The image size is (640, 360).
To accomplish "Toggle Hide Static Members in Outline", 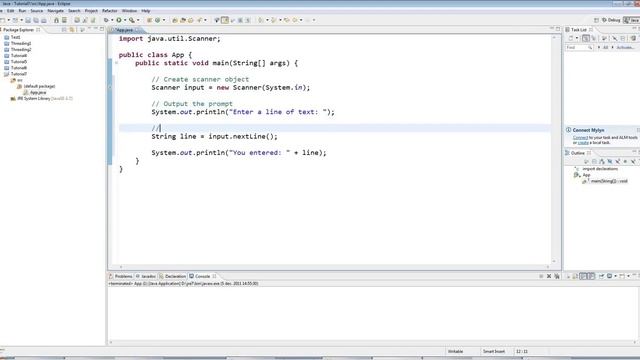I will (617, 162).
